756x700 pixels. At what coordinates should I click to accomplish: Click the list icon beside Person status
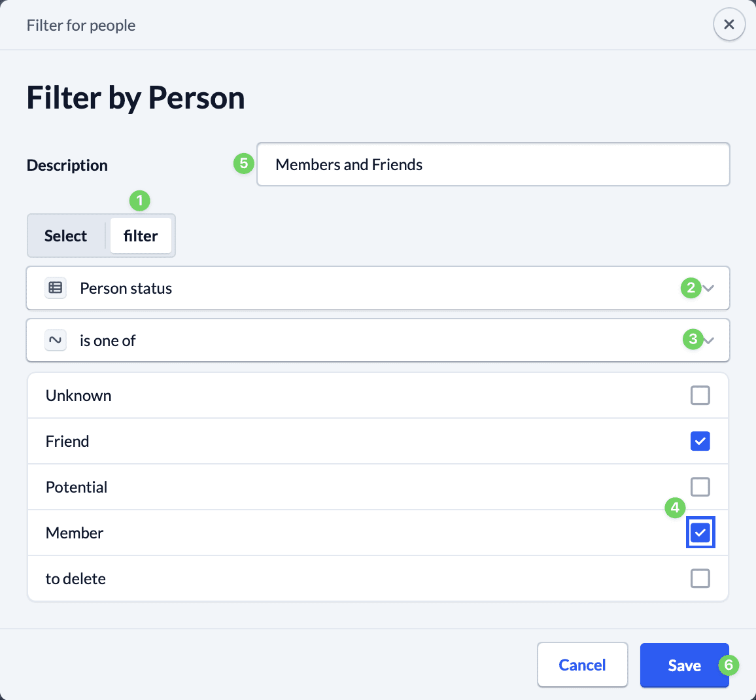coord(56,288)
